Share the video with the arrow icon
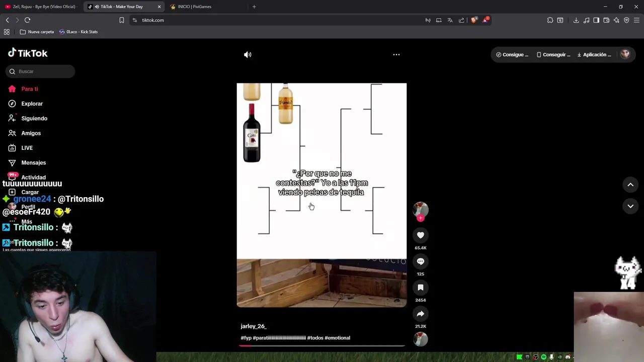This screenshot has width=644, height=362. coord(421,314)
